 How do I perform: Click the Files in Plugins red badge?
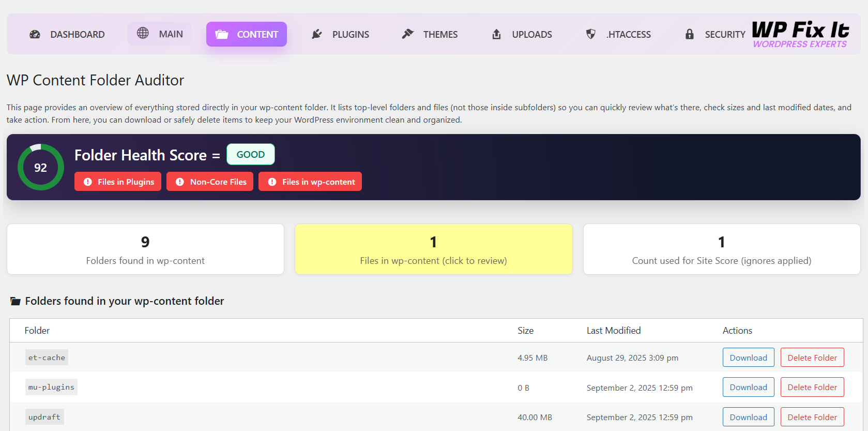[118, 182]
